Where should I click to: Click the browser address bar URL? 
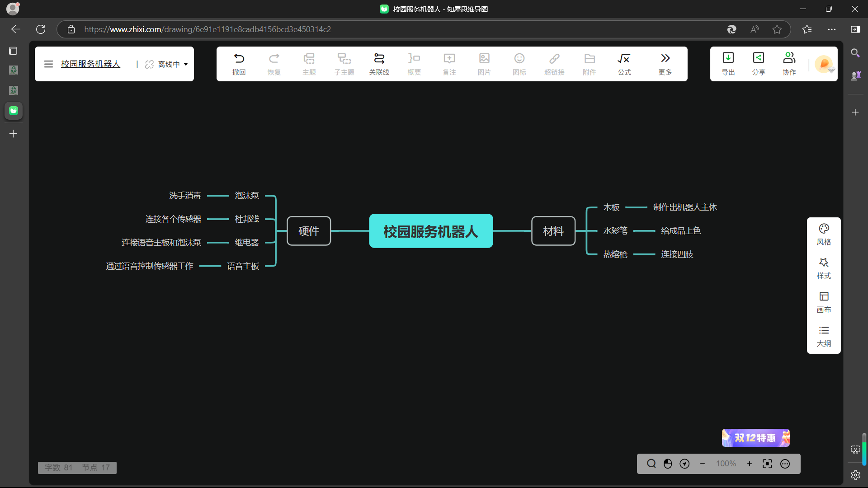tap(208, 29)
